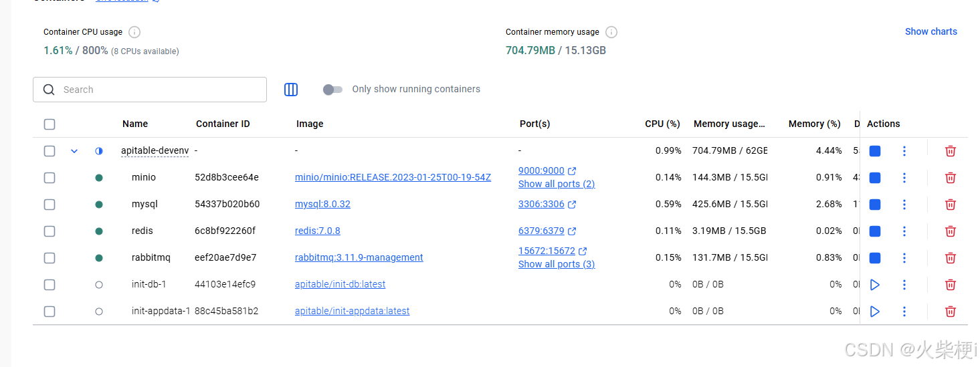Open port 6379:6379 link
980x367 pixels.
coord(541,231)
